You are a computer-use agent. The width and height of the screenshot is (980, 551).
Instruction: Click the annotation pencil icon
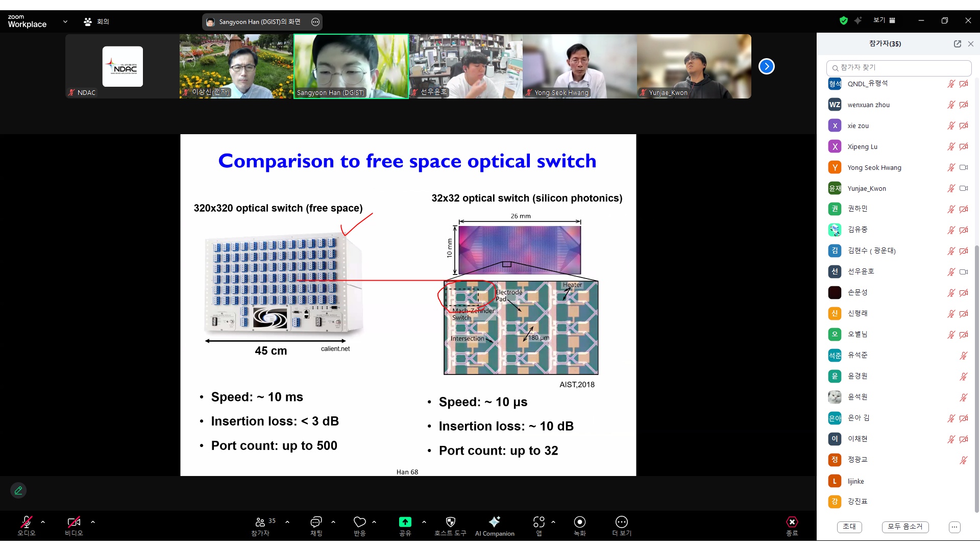[18, 490]
